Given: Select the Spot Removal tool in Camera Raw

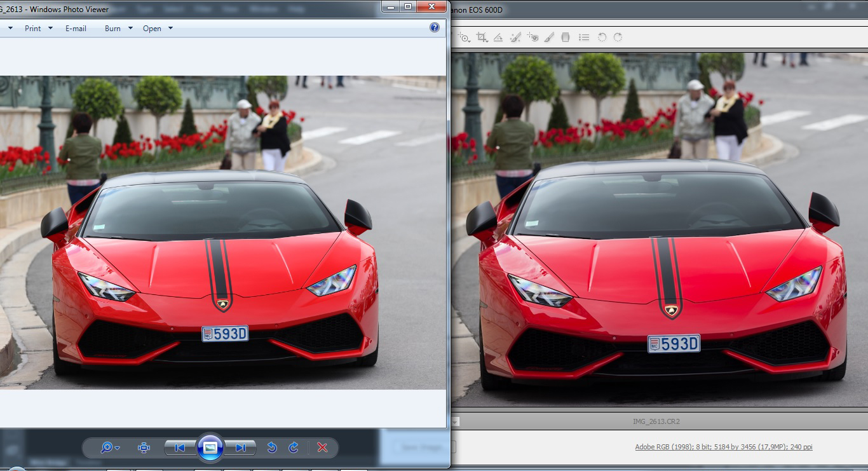Looking at the screenshot, I should (515, 38).
